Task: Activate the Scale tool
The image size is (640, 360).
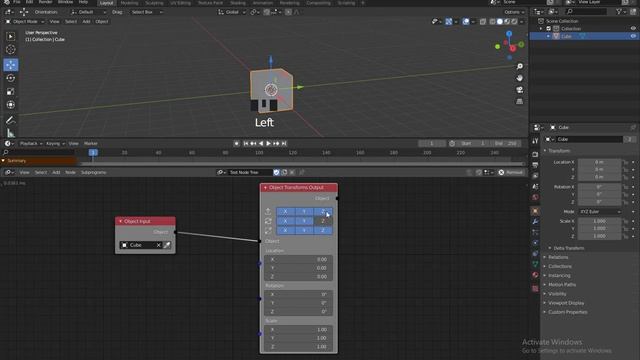Action: tap(11, 91)
